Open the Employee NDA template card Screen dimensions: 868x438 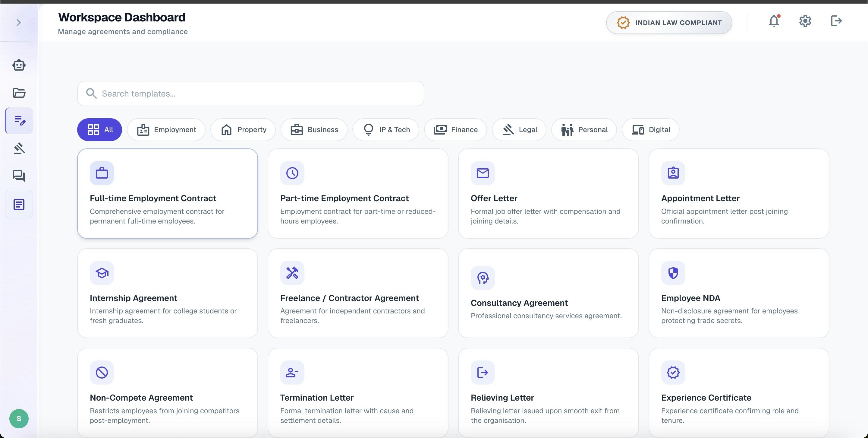[739, 293]
